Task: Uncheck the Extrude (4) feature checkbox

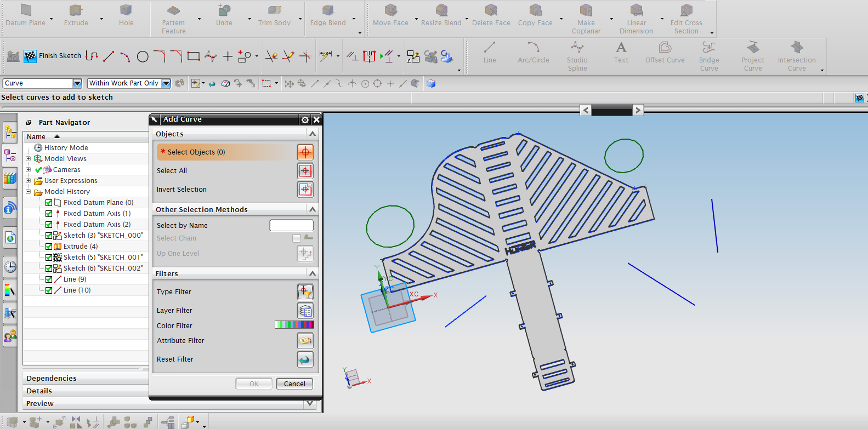Action: [x=49, y=247]
